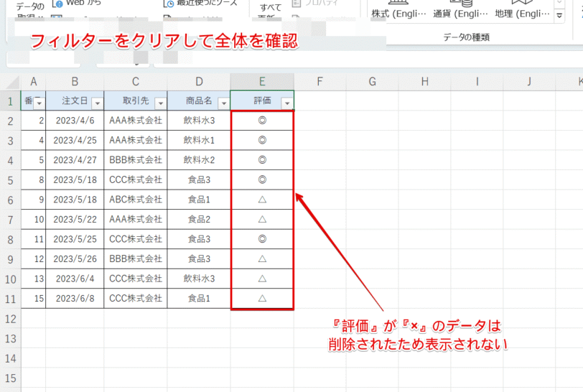Viewport: 583px width, 392px height.
Task: Select △ rating cell in row 6
Action: [x=262, y=200]
